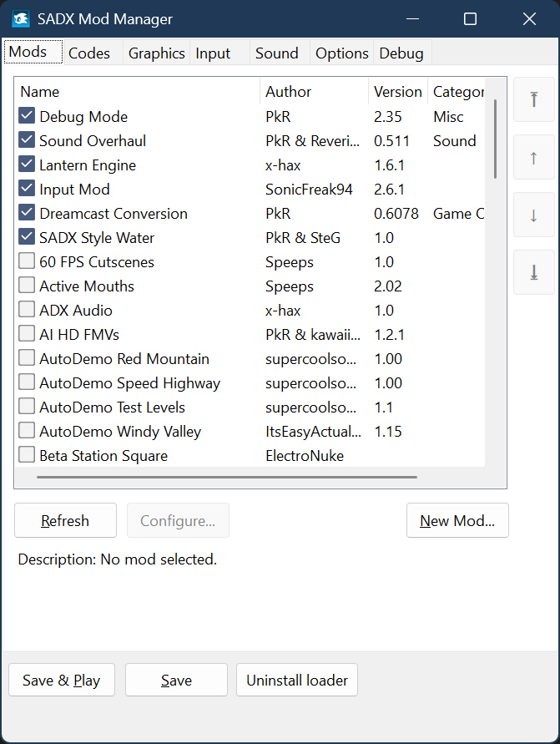The image size is (560, 744).
Task: Open the New Mod dialog
Action: pos(457,520)
